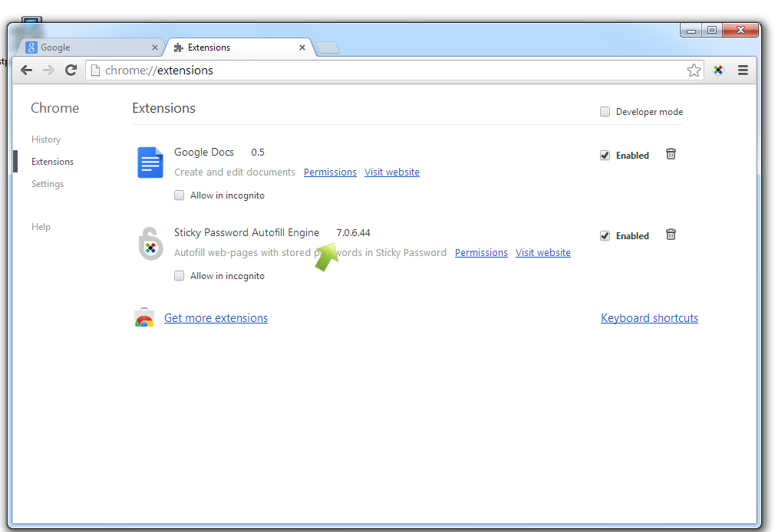Open History in the sidebar
The image size is (778, 532).
point(46,140)
